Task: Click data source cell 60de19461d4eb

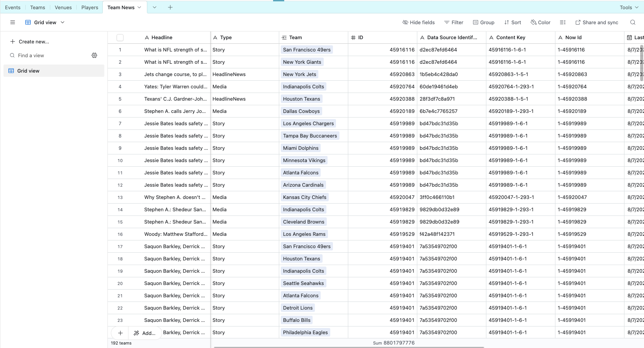Action: coord(439,86)
